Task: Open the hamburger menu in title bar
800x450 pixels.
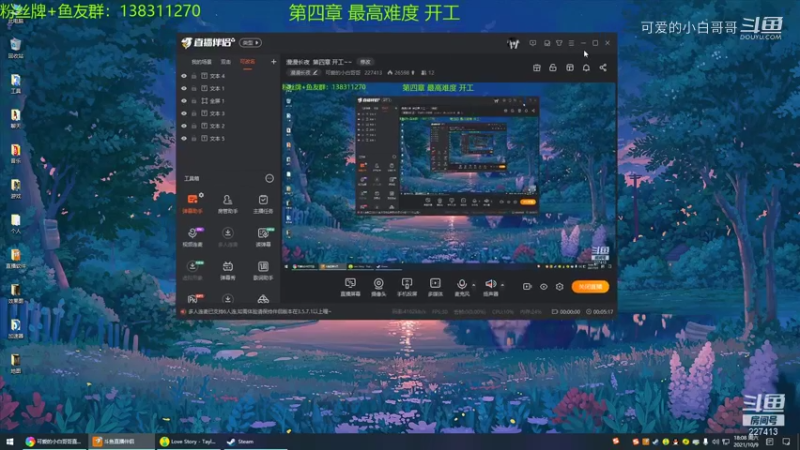Action: (571, 43)
